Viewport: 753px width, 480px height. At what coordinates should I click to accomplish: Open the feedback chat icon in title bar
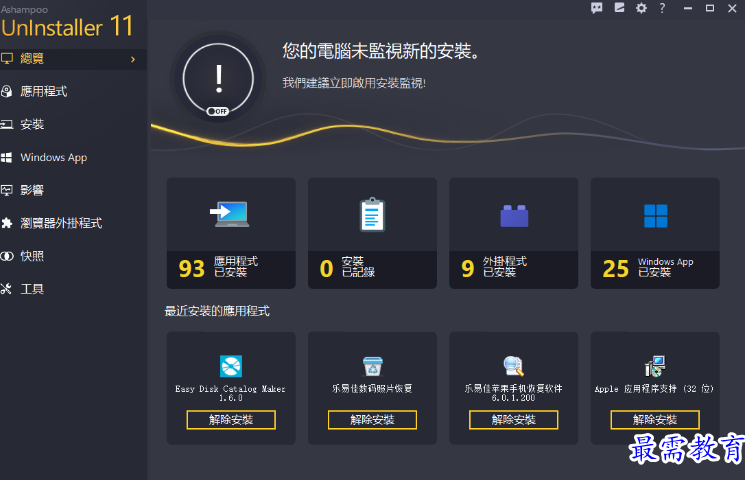coord(597,8)
